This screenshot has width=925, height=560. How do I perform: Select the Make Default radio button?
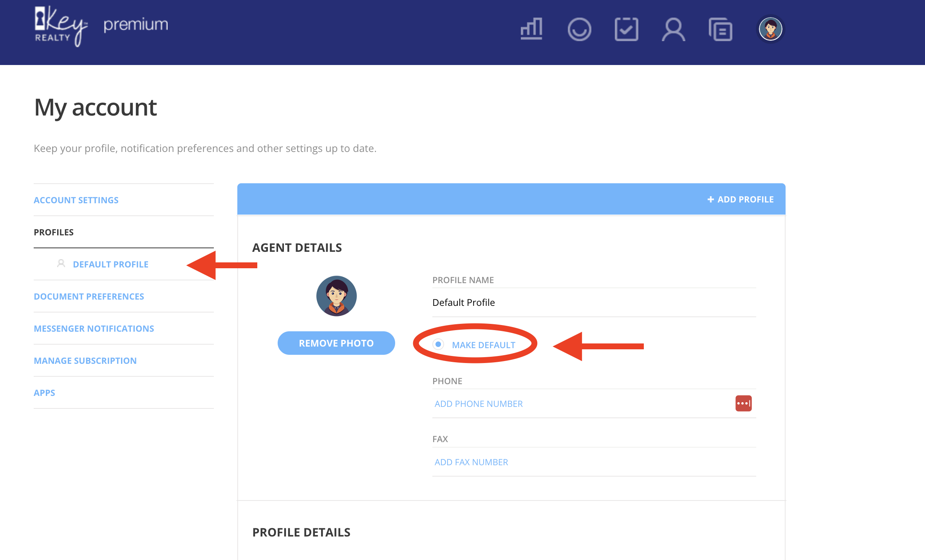pos(438,345)
